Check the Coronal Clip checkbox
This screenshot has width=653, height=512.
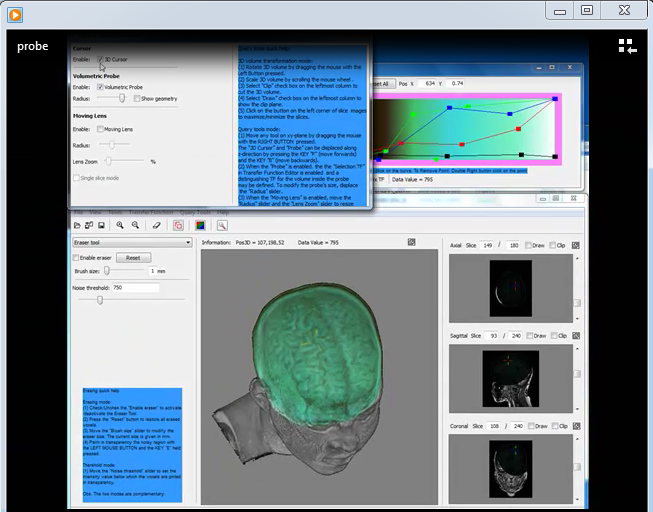click(x=555, y=426)
